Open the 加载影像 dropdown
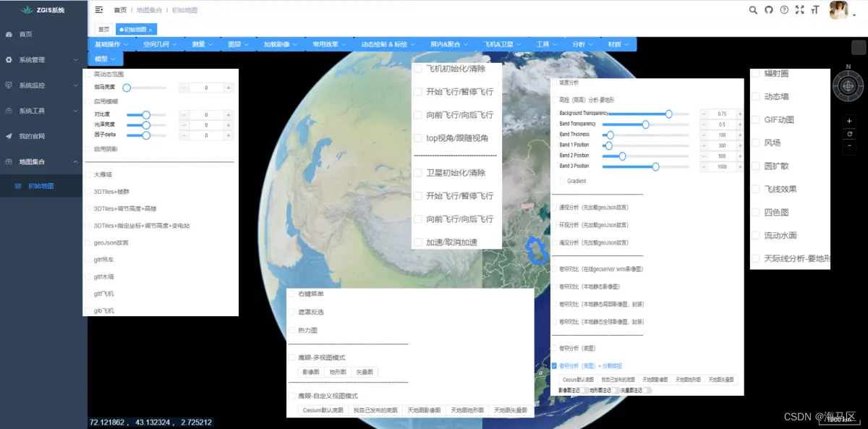 coord(280,44)
